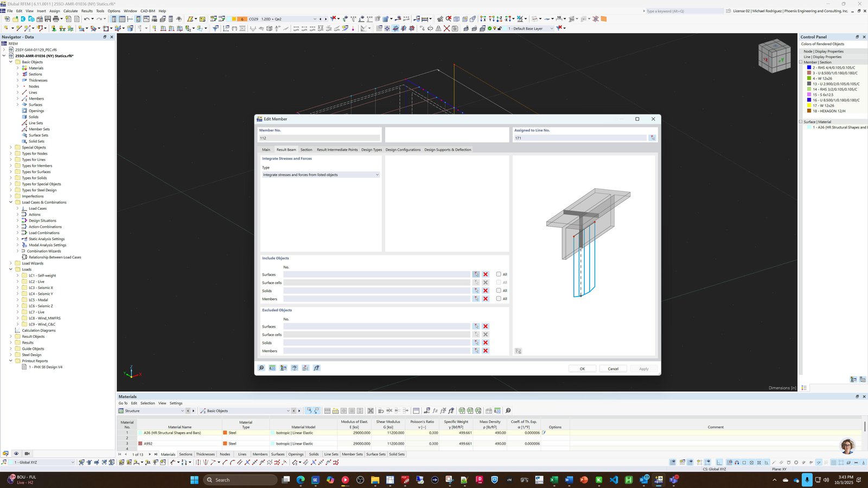The image size is (868, 488).
Task: Collapse the Loads tree node
Action: (10, 269)
